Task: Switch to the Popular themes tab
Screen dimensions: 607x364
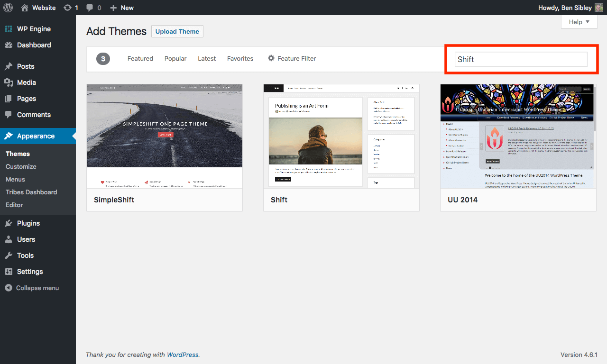Action: (175, 58)
